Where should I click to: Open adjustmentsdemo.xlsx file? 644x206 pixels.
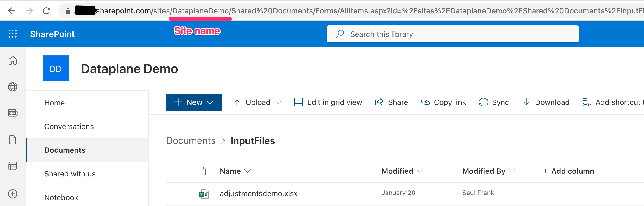(x=259, y=193)
